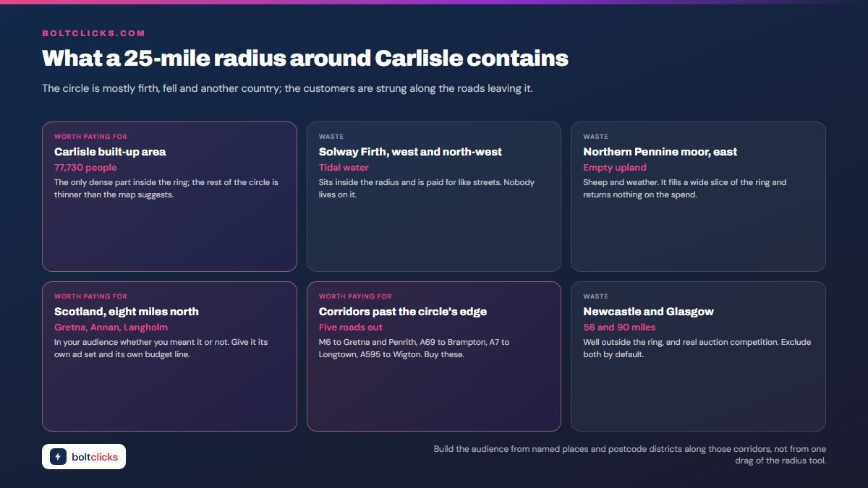Click the 'boltclicks' wordmark in the logo badge
The height and width of the screenshot is (488, 868).
point(95,457)
